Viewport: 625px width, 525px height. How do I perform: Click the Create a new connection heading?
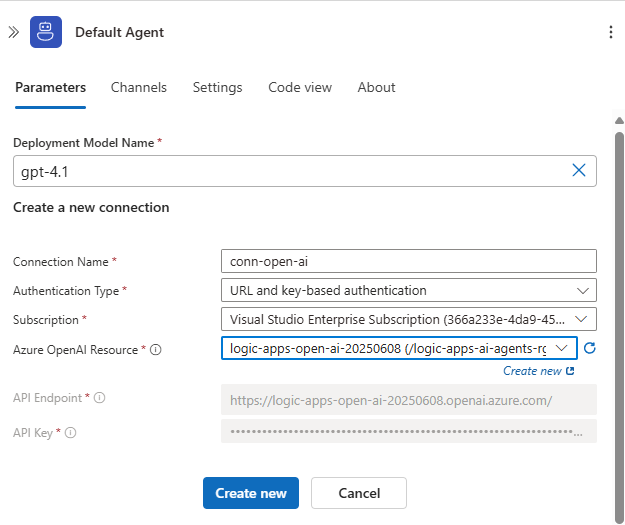click(x=91, y=208)
